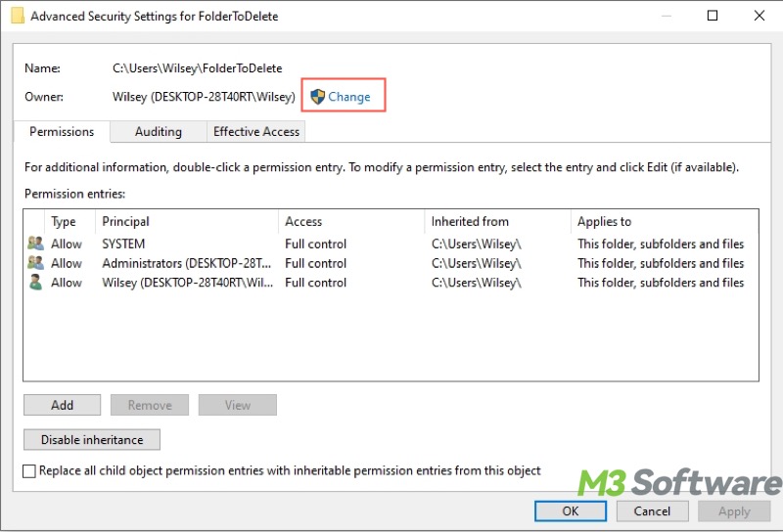Select the Administrators principal entry

[x=187, y=263]
